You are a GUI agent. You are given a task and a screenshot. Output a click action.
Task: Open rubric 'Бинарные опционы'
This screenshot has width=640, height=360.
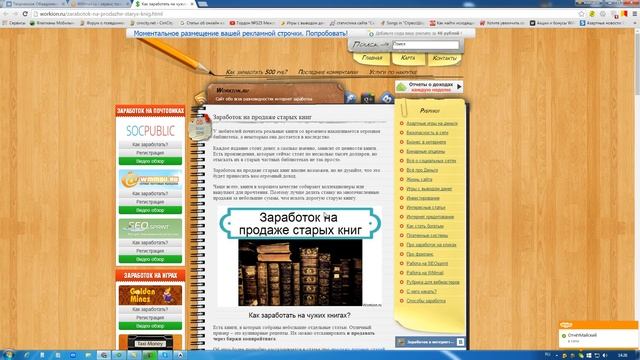tap(426, 151)
